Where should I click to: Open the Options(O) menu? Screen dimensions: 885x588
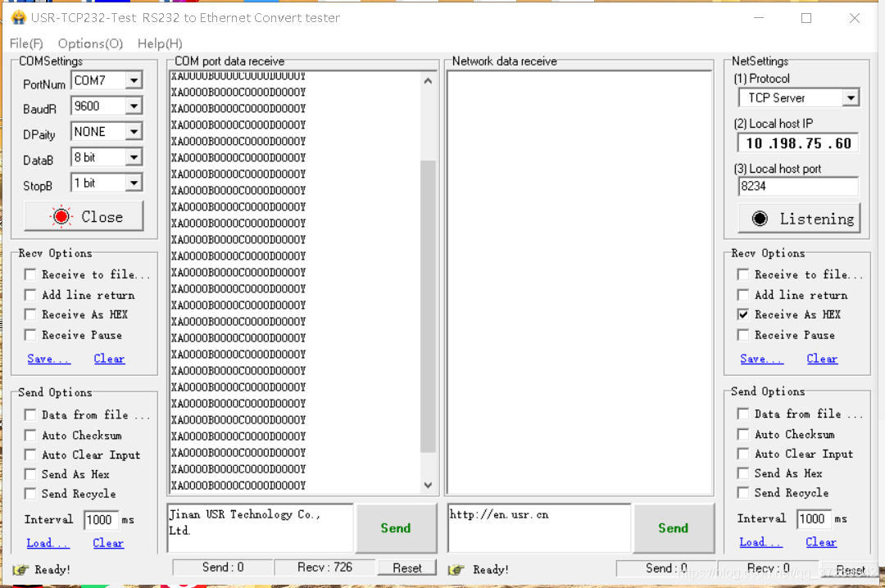pos(90,43)
